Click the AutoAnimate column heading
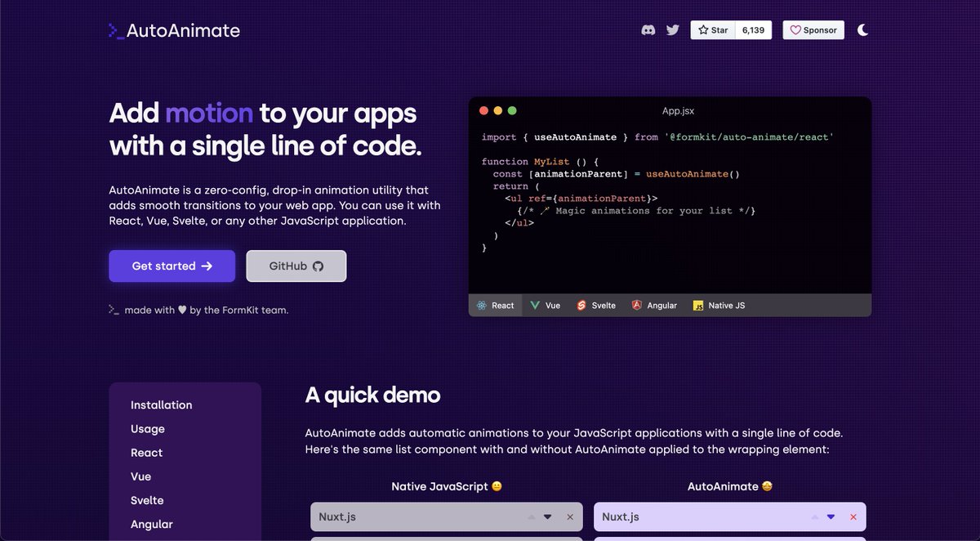Viewport: 980px width, 541px height. point(730,486)
